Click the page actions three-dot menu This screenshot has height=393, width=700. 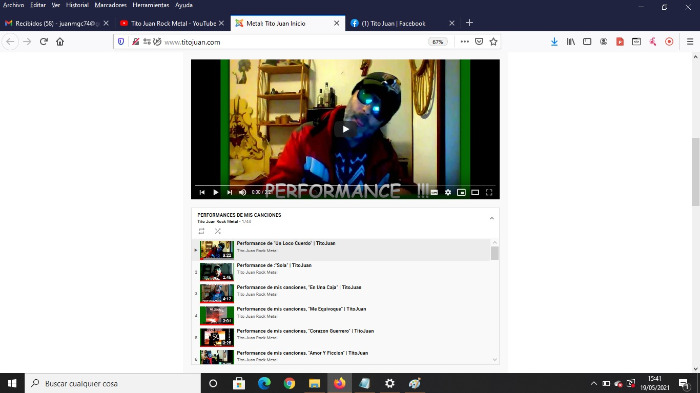point(465,42)
